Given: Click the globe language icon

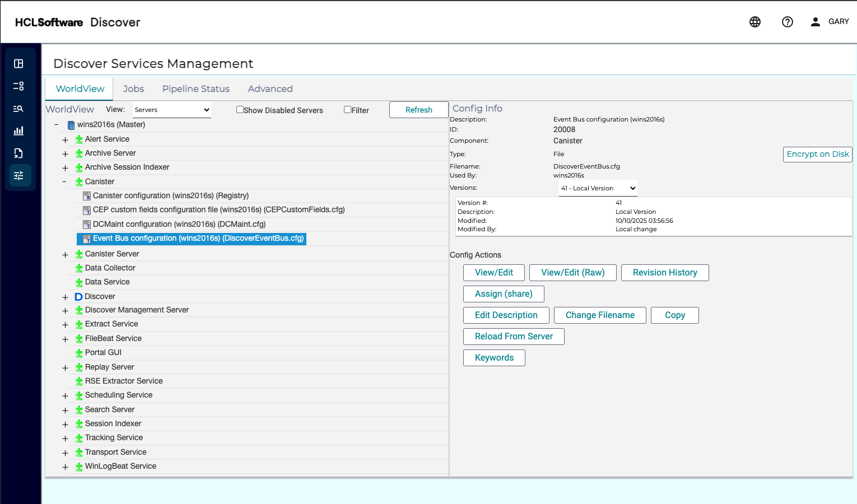Looking at the screenshot, I should (x=755, y=22).
